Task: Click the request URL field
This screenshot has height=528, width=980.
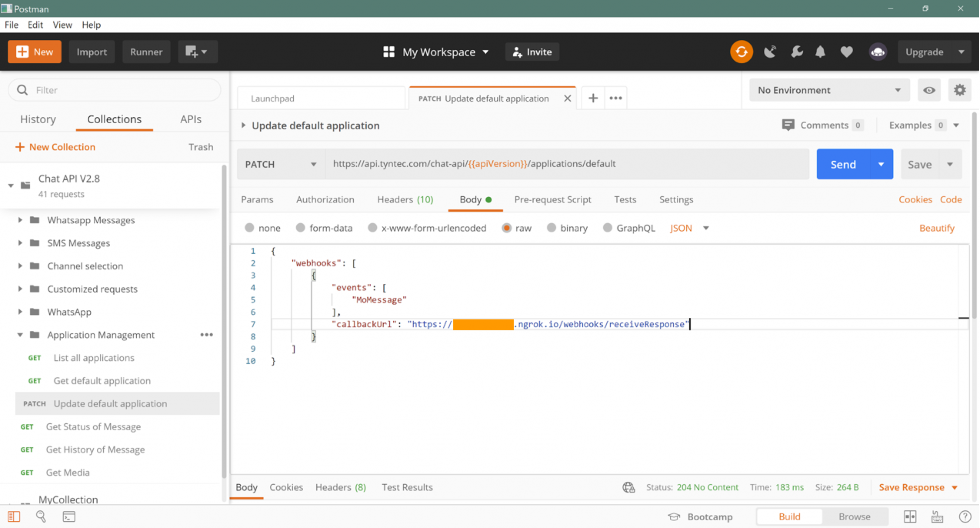Action: [x=567, y=164]
